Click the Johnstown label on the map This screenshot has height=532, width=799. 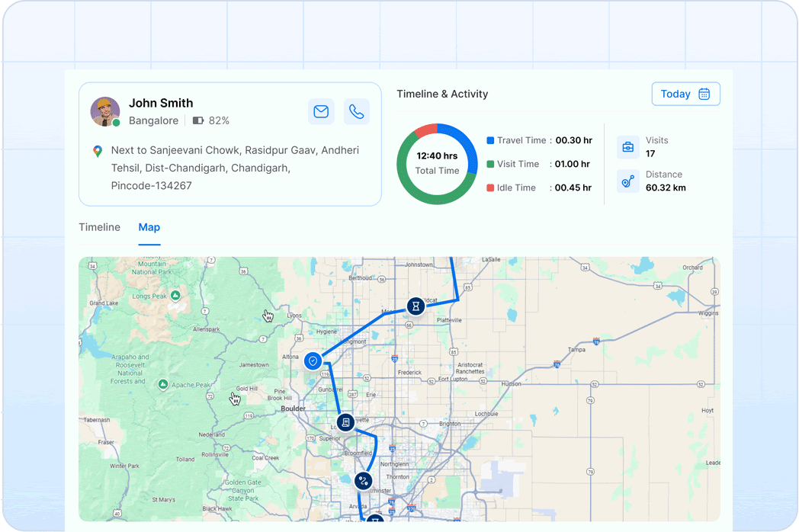[x=419, y=264]
